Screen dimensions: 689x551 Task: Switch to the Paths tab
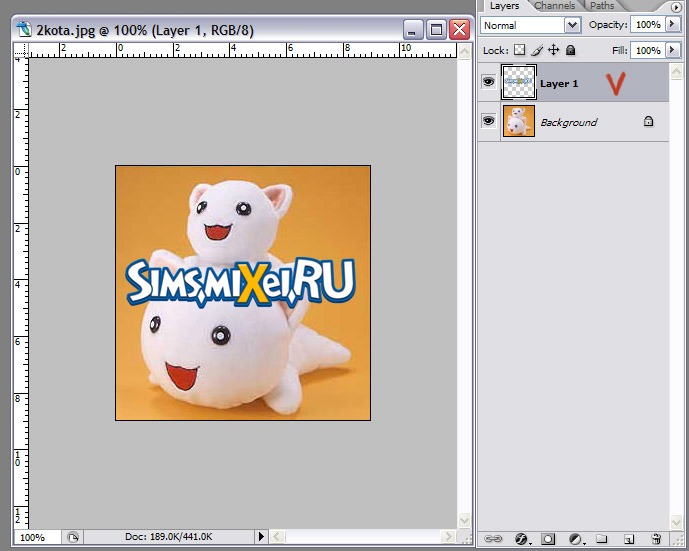[x=602, y=6]
